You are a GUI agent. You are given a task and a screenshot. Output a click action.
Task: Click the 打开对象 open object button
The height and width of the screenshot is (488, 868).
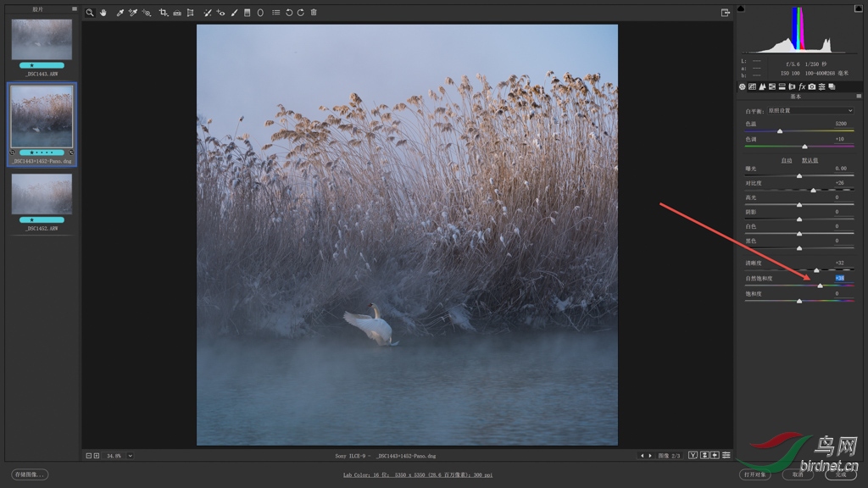coord(754,474)
